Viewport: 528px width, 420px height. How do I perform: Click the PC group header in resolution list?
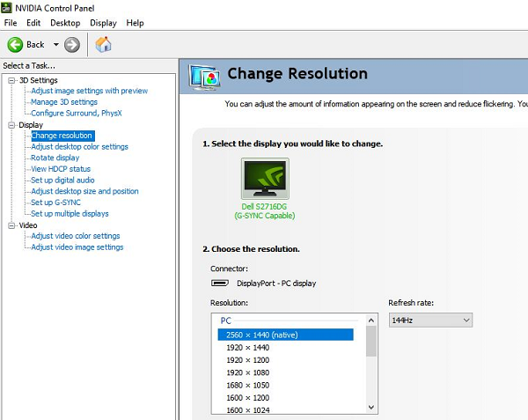tap(226, 321)
